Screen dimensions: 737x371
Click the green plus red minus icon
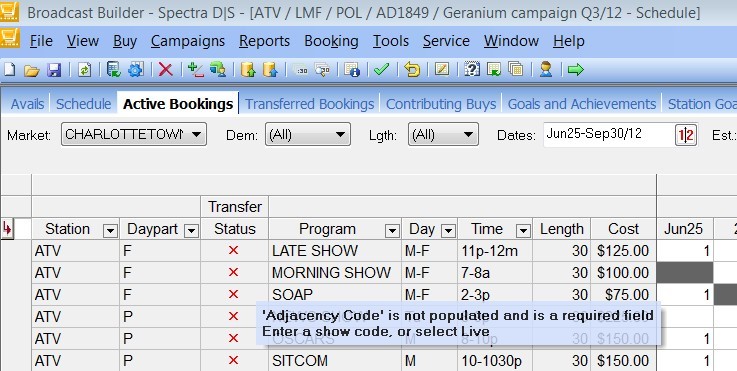[195, 70]
